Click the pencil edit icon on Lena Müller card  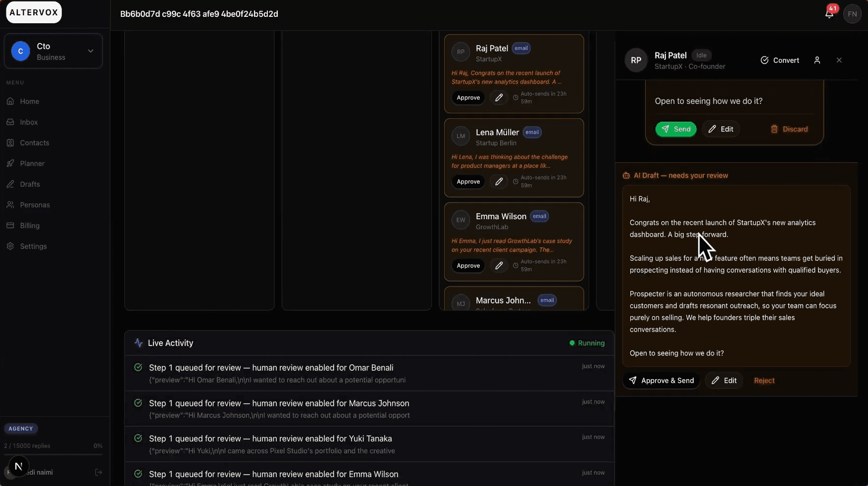pos(499,182)
